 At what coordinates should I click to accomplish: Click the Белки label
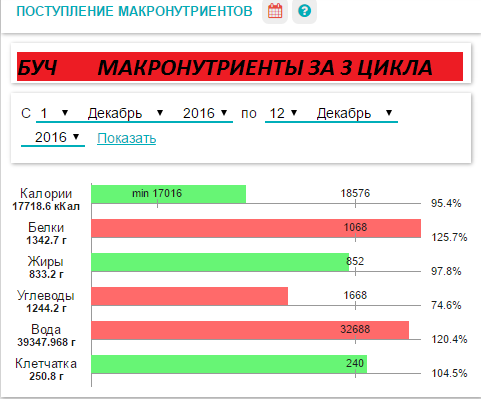(46, 228)
